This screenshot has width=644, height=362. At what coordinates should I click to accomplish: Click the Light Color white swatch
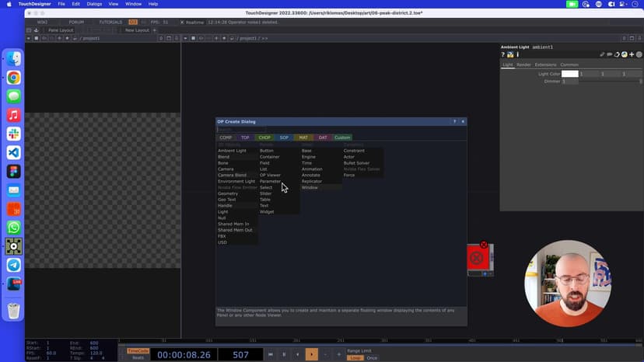(x=570, y=74)
